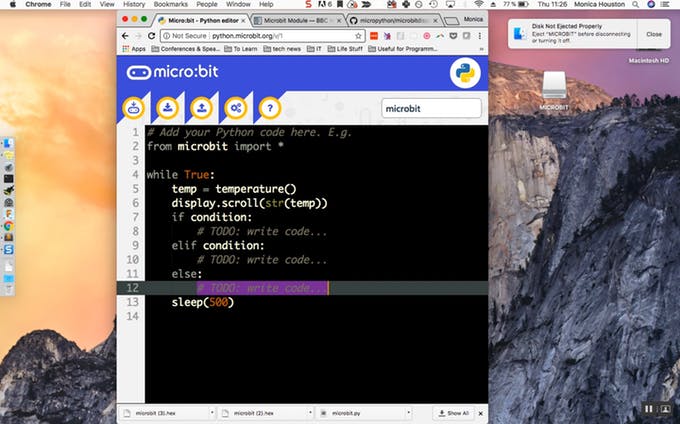The height and width of the screenshot is (424, 680).
Task: Open the IT bookmarks folder
Action: tap(314, 49)
